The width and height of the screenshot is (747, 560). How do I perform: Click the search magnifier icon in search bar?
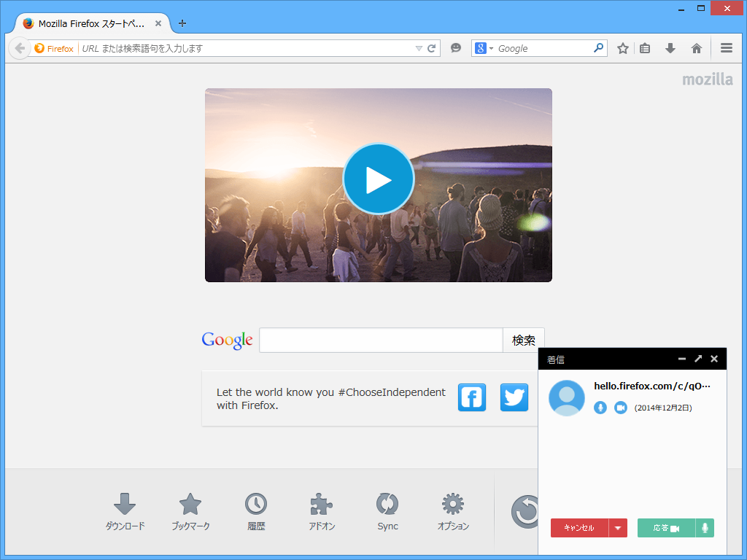coord(598,47)
